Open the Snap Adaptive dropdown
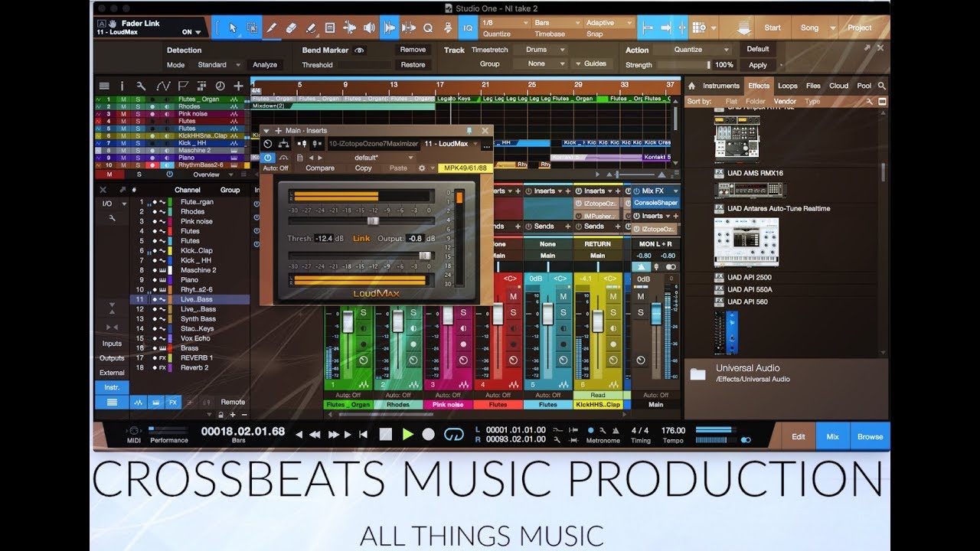This screenshot has width=980, height=551. (609, 23)
